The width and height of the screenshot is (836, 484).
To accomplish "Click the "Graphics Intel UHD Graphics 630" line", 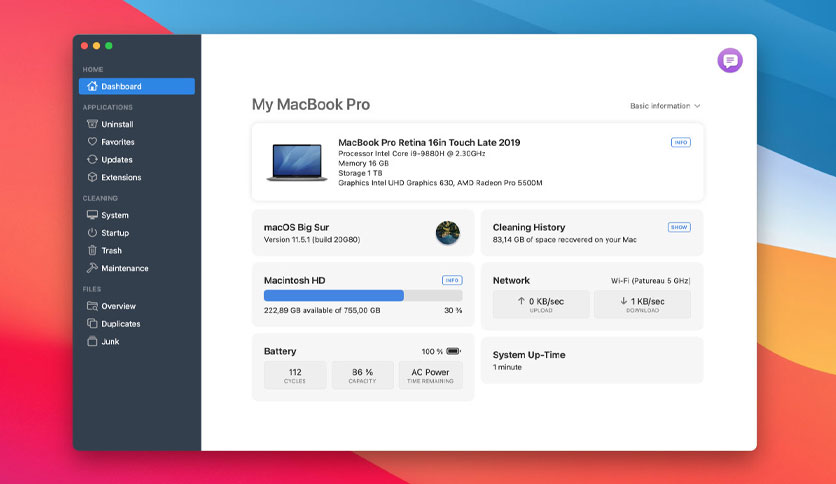I will pyautogui.click(x=440, y=183).
